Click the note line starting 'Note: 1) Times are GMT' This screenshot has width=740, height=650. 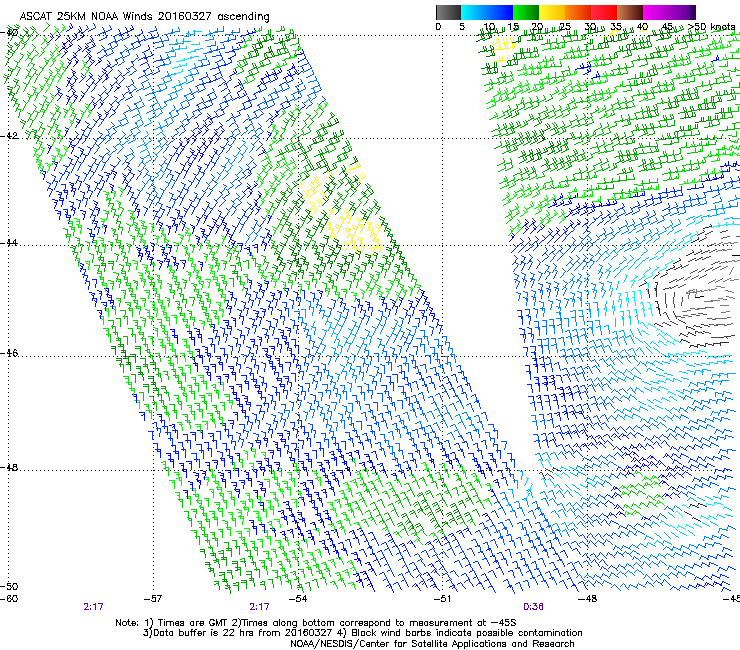coord(316,623)
